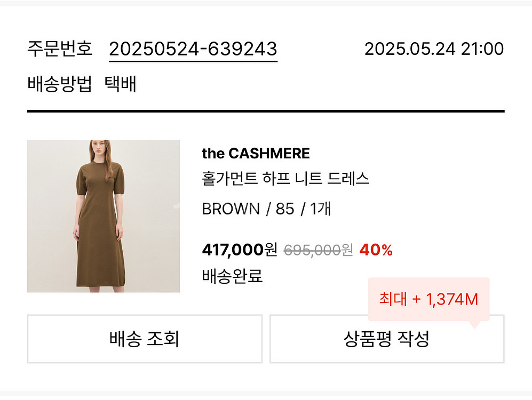The height and width of the screenshot is (400, 532).
Task: Click the 주문번호 label
Action: (60, 49)
